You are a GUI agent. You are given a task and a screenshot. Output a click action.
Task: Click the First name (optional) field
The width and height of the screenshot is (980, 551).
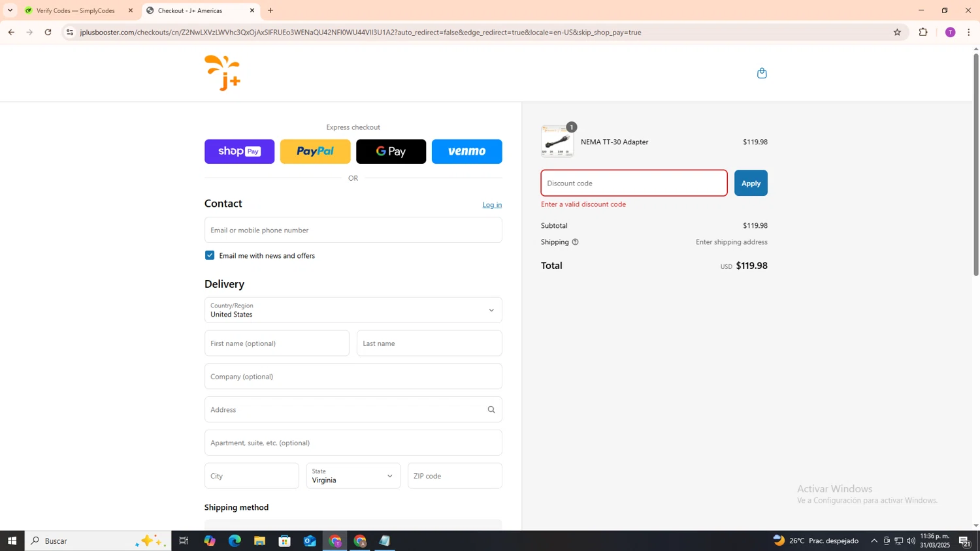click(277, 343)
